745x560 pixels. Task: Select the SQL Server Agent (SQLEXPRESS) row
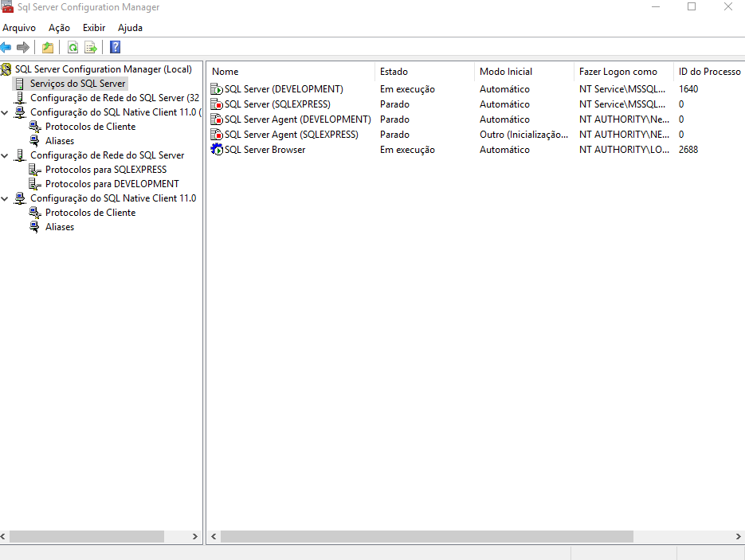(476, 135)
